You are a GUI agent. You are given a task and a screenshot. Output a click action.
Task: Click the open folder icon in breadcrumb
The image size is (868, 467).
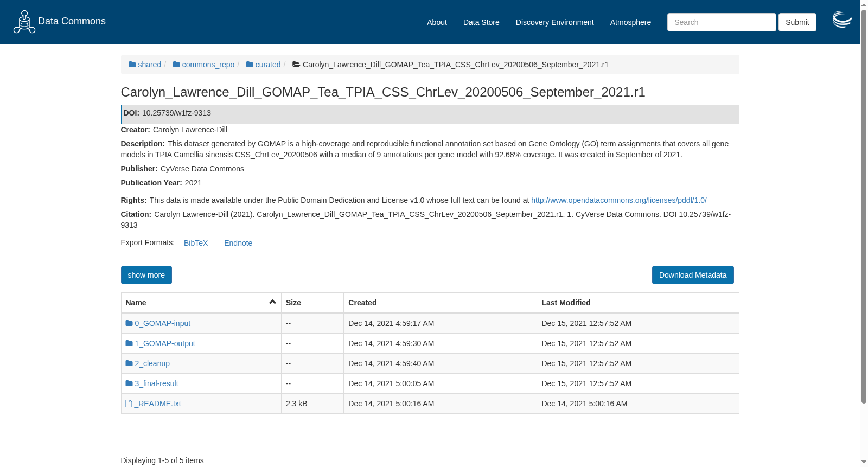(296, 65)
